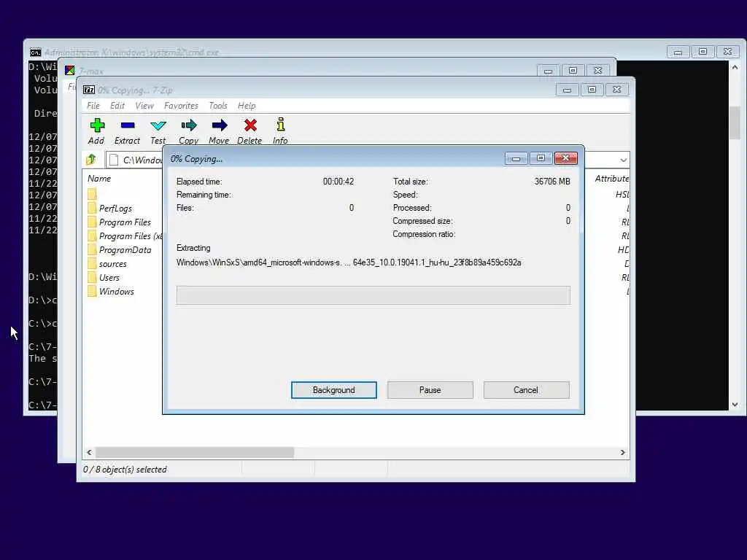Click the ProgramData folder name
This screenshot has height=560, width=747.
pyautogui.click(x=125, y=250)
